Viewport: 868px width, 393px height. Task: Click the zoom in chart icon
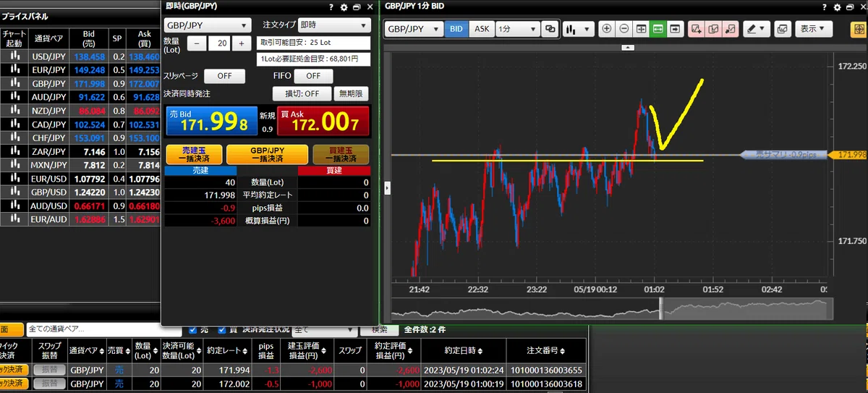(606, 29)
